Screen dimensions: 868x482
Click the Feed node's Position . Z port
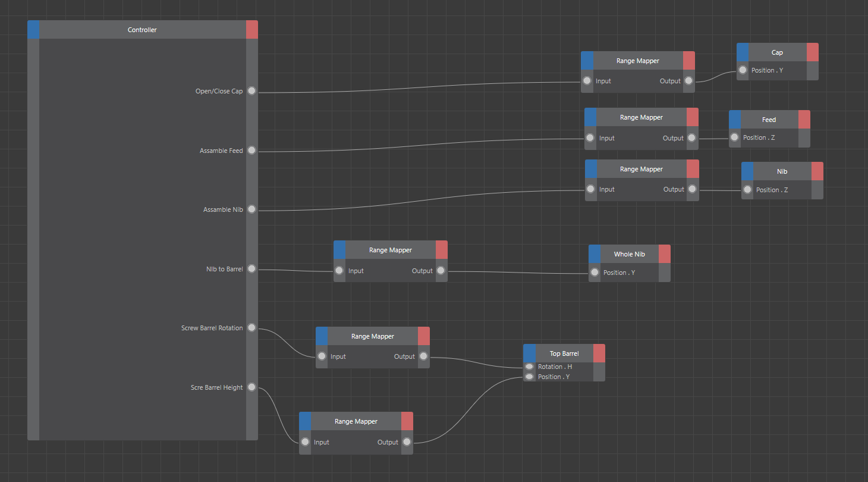click(734, 137)
